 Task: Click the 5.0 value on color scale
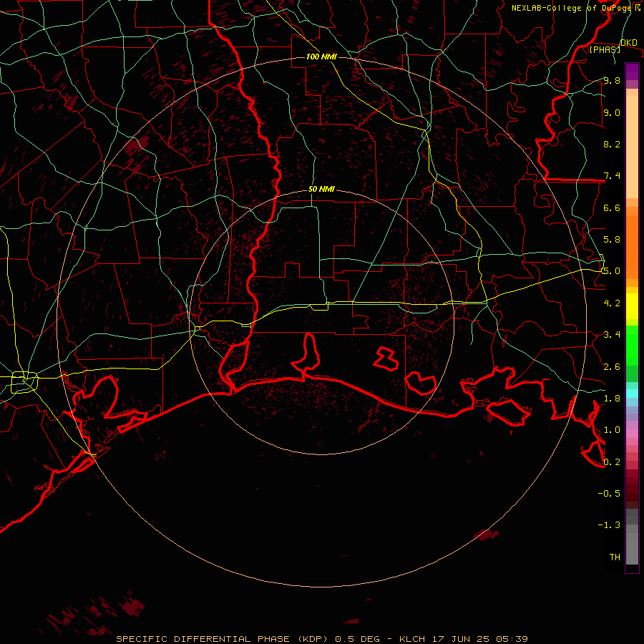[612, 271]
